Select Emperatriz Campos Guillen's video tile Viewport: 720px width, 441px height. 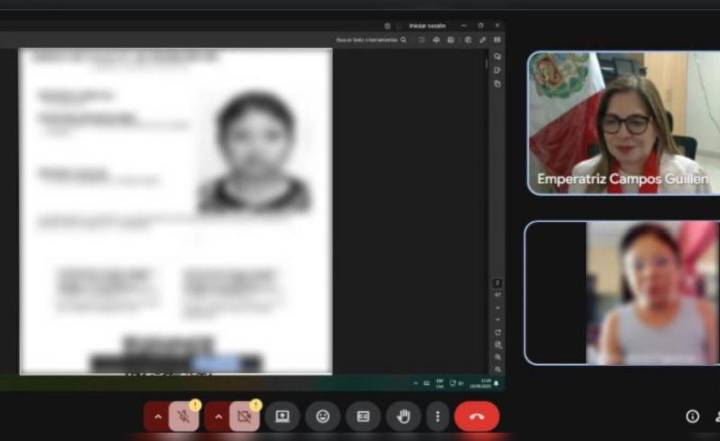624,123
